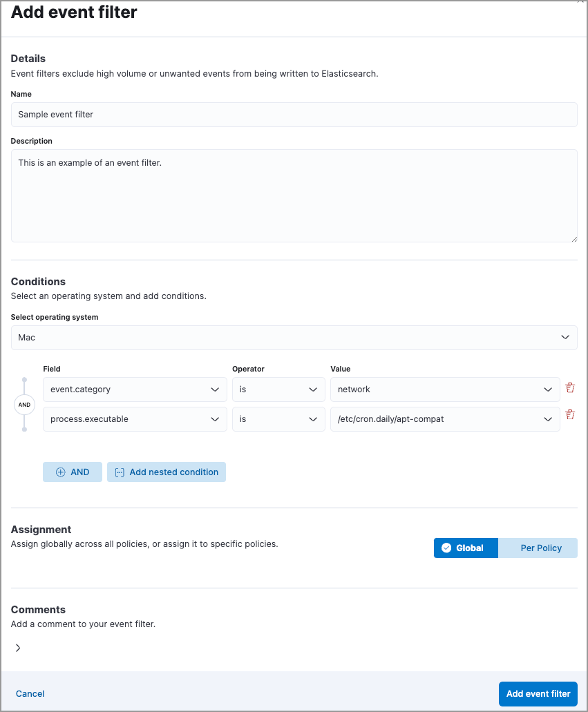The height and width of the screenshot is (712, 588).
Task: Delete the event.category condition row
Action: coord(570,388)
